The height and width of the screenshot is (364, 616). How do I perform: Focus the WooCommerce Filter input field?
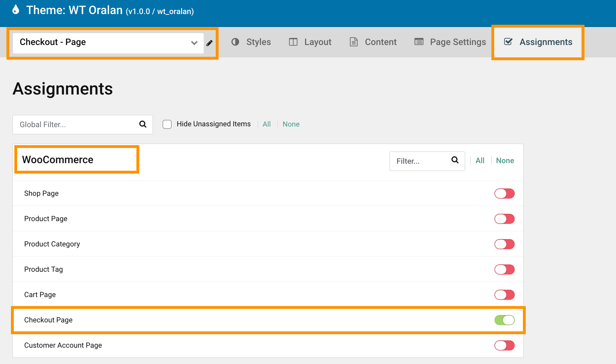point(427,161)
